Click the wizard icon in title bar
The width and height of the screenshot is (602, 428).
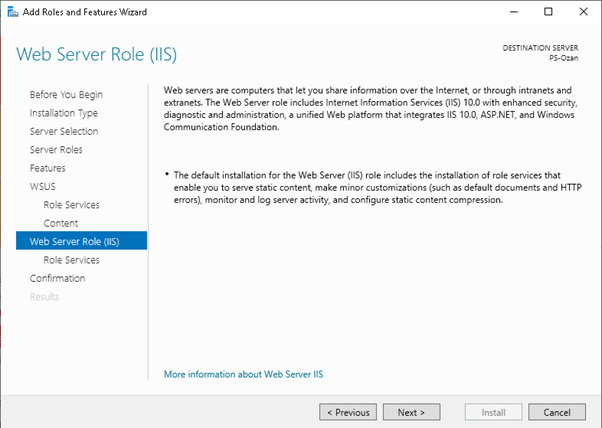(11, 11)
